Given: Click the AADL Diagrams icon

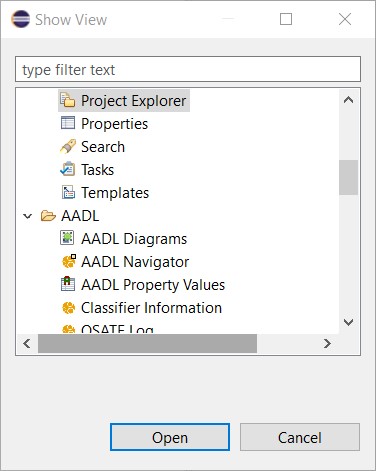Looking at the screenshot, I should point(67,238).
